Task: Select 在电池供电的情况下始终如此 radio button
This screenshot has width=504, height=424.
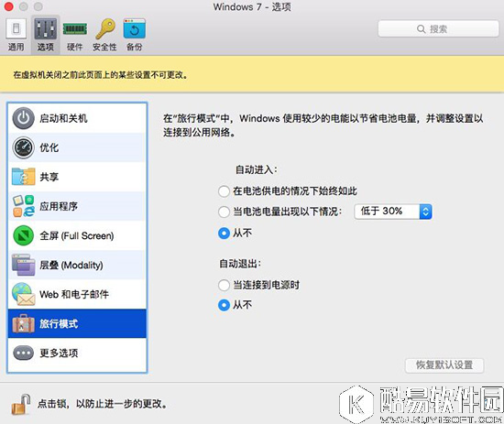Action: 224,191
